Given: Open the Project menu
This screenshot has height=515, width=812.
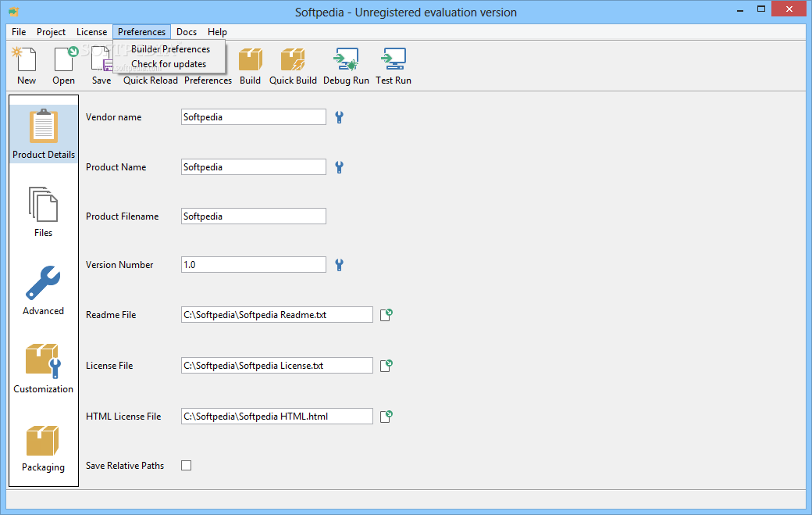Looking at the screenshot, I should coord(51,32).
